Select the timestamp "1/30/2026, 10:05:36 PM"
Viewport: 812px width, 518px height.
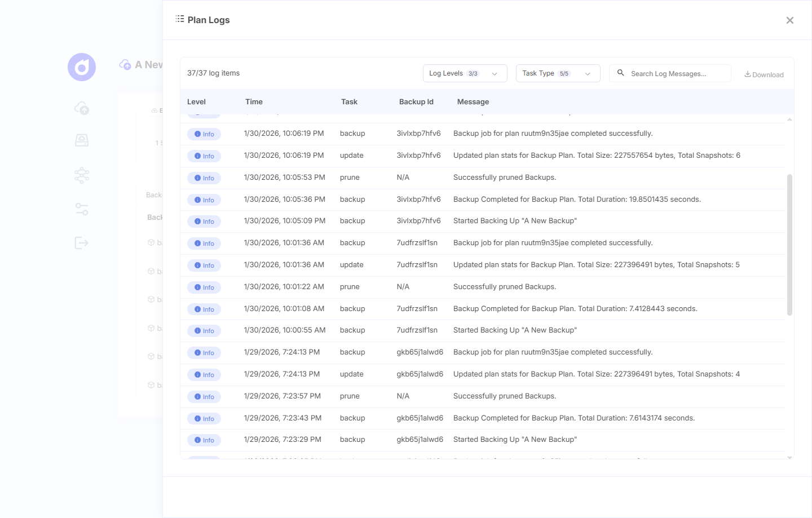coord(285,200)
